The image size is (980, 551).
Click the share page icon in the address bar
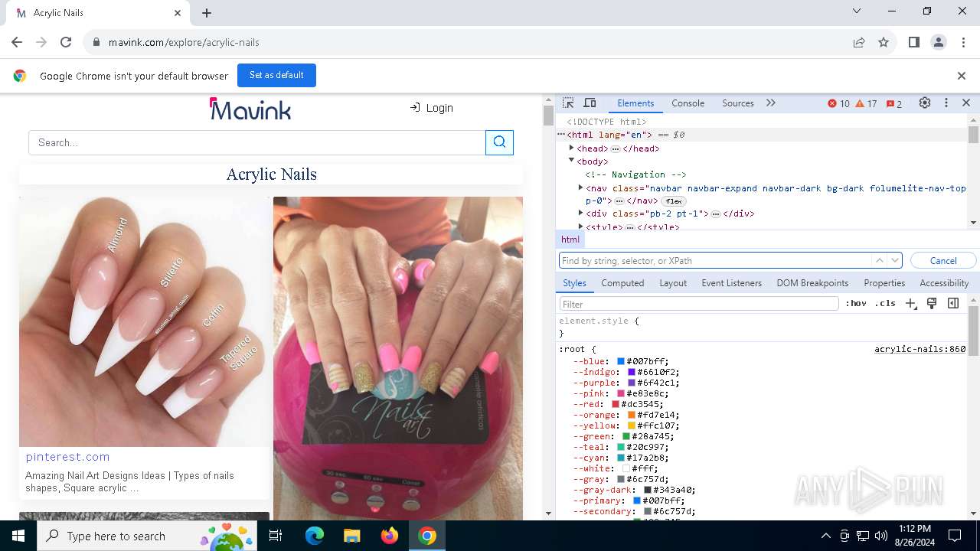859,42
